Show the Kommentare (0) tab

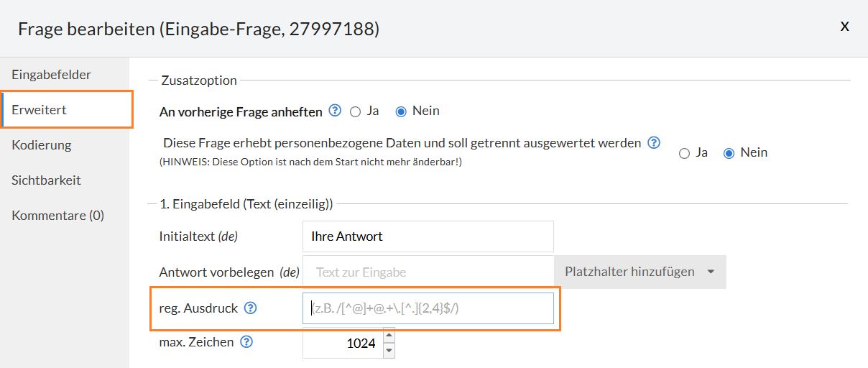click(x=57, y=216)
